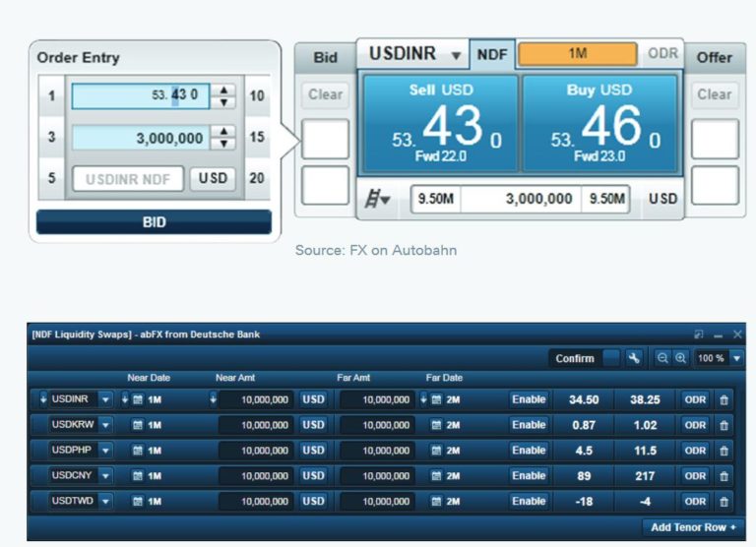Toggle Enable for USDINR swap row
The height and width of the screenshot is (547, 756).
click(529, 399)
